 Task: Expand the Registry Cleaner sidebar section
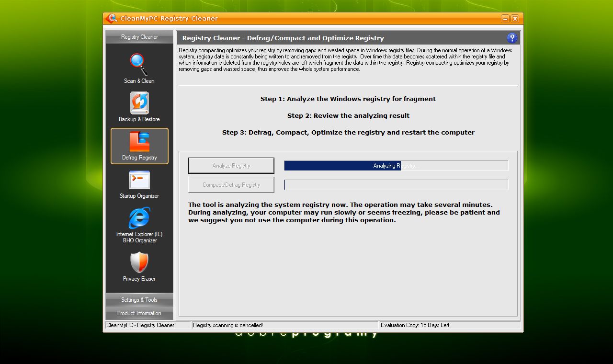coord(139,37)
